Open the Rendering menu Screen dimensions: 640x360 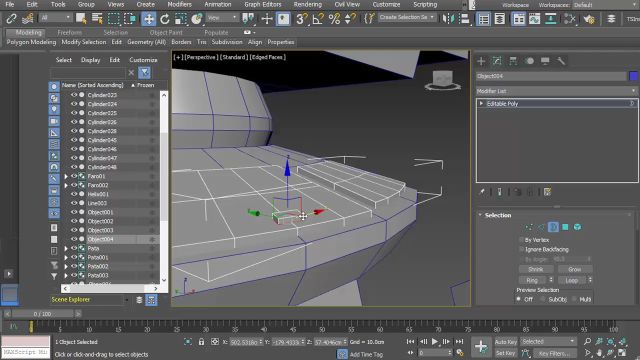[307, 4]
